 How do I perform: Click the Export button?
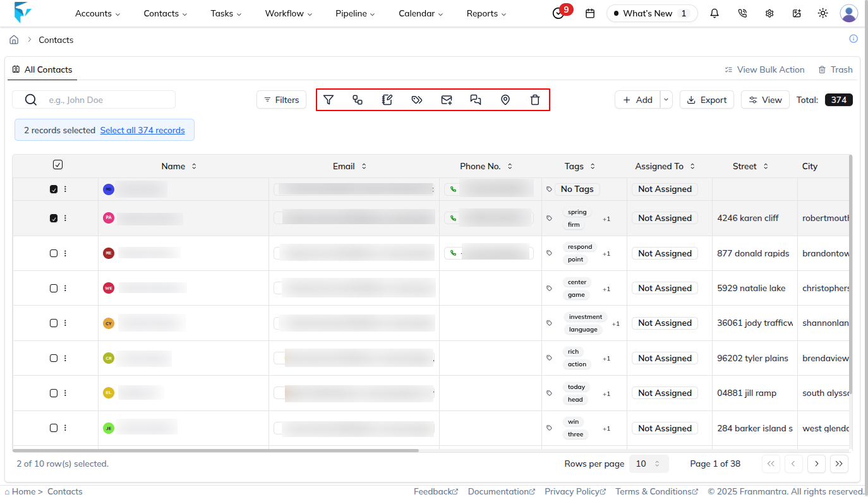(707, 100)
